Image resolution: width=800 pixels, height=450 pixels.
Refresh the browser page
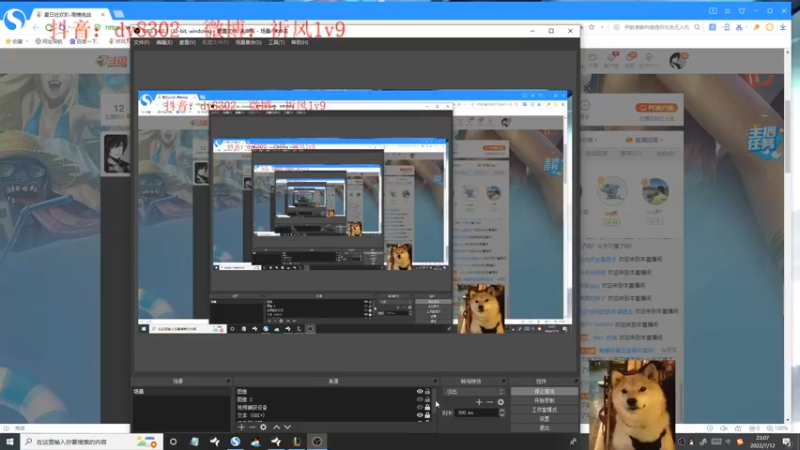pos(48,27)
